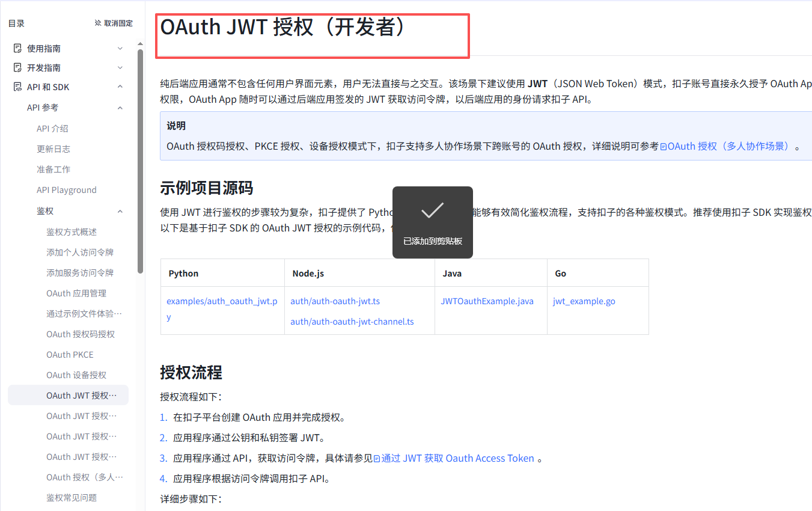
Task: Click the 已添加到剪贴板 toast message
Action: click(x=433, y=241)
